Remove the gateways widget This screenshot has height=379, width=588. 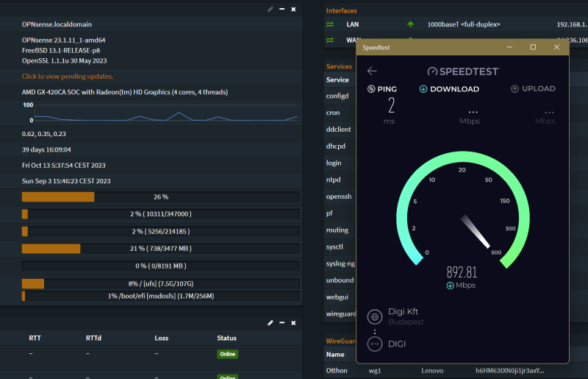[x=293, y=322]
